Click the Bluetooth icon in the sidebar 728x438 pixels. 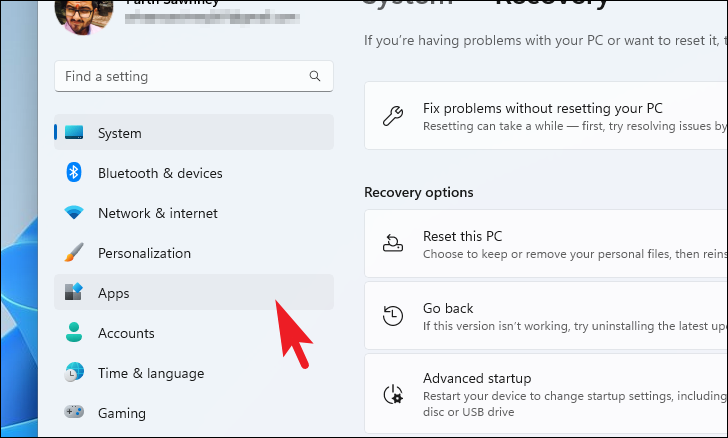pos(74,172)
